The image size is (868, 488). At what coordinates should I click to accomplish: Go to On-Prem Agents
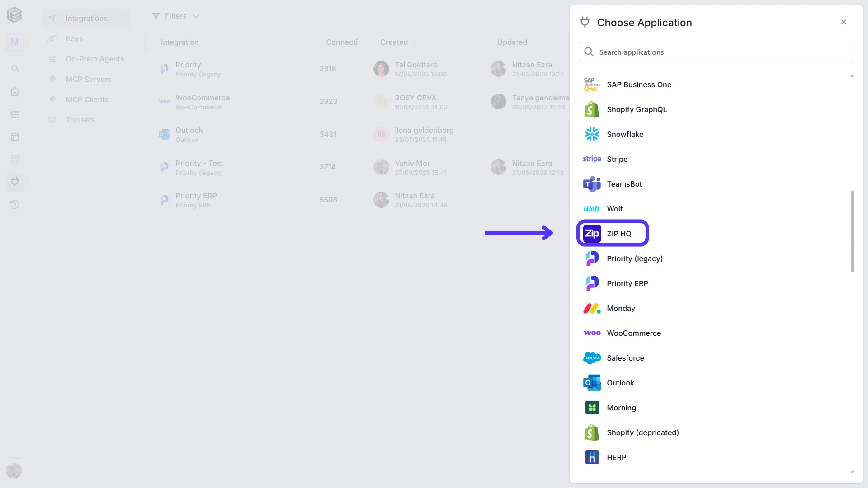94,59
